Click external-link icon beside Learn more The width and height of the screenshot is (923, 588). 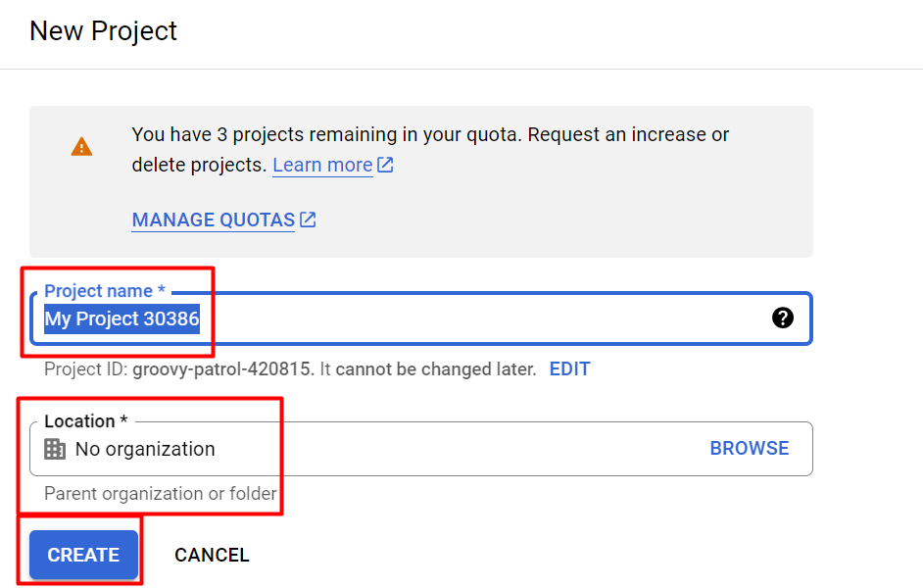click(x=385, y=165)
